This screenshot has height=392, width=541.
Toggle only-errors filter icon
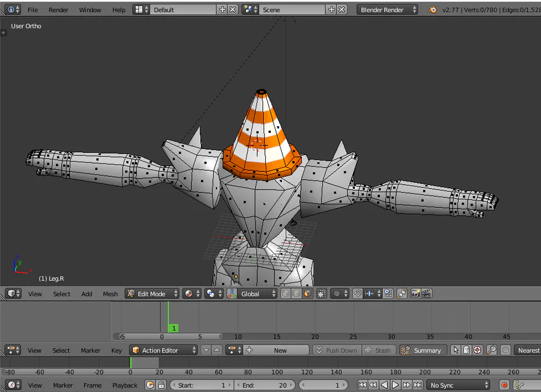477,351
